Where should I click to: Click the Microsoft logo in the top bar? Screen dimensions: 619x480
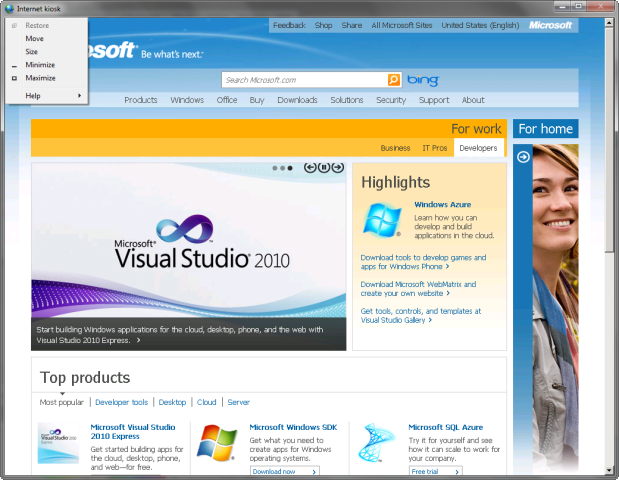tap(550, 25)
